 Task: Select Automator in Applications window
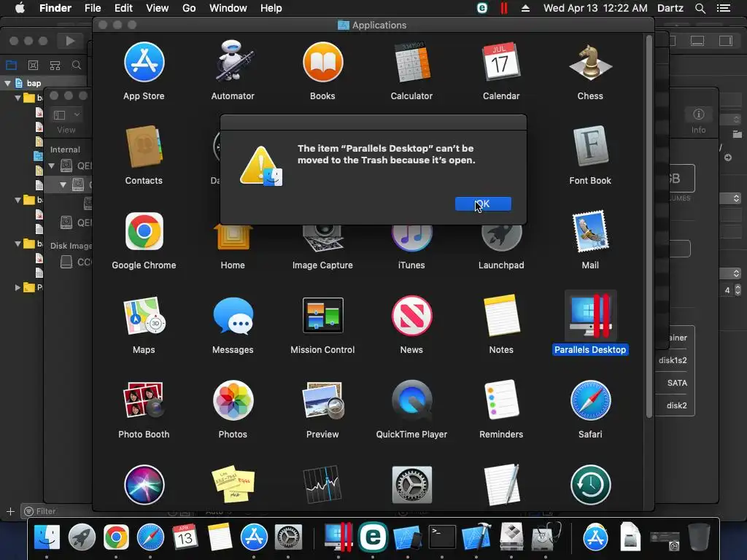(233, 61)
